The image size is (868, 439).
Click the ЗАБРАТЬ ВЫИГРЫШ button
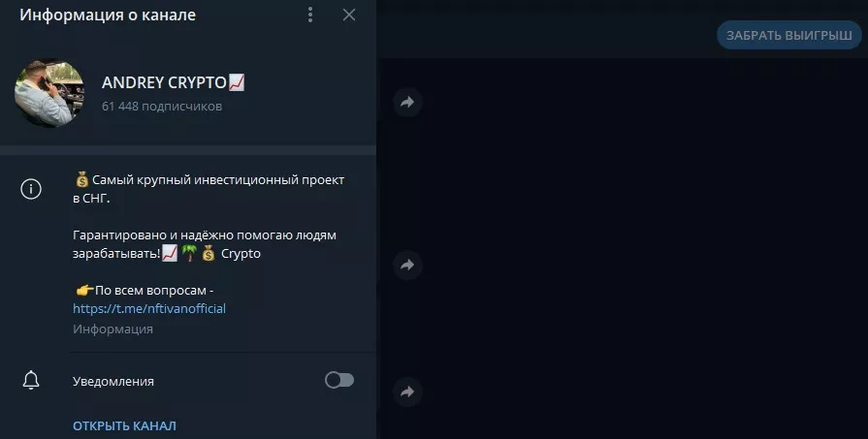click(788, 35)
